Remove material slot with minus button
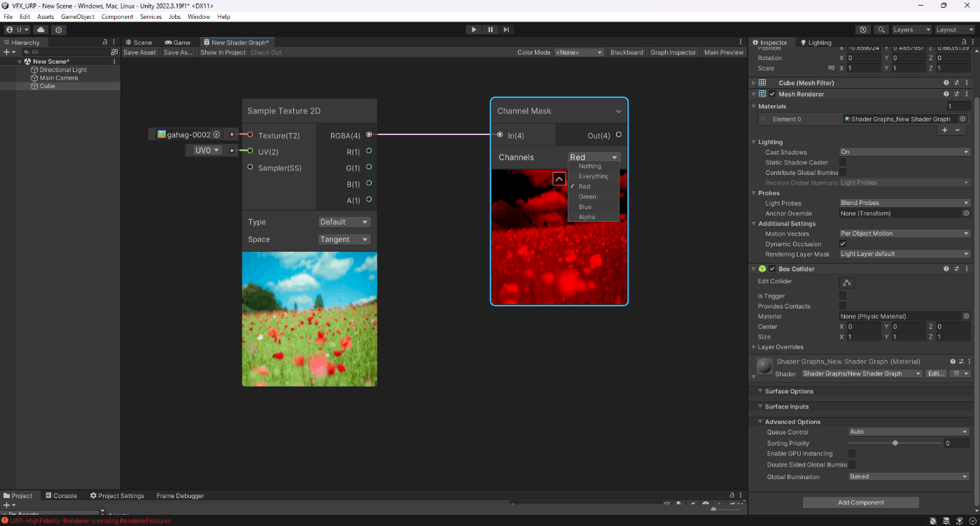The image size is (980, 526). tap(958, 130)
